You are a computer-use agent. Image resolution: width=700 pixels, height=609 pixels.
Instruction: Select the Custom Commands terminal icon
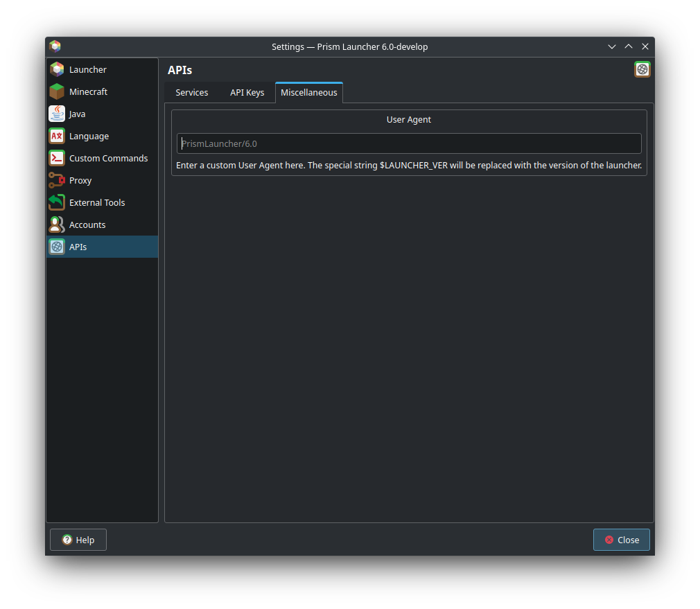click(x=57, y=159)
